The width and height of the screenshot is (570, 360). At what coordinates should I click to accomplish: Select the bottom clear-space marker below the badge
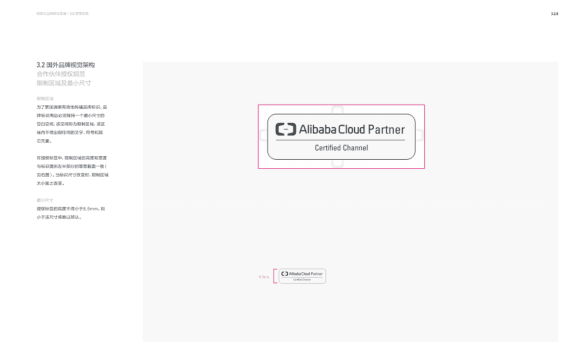[337, 163]
